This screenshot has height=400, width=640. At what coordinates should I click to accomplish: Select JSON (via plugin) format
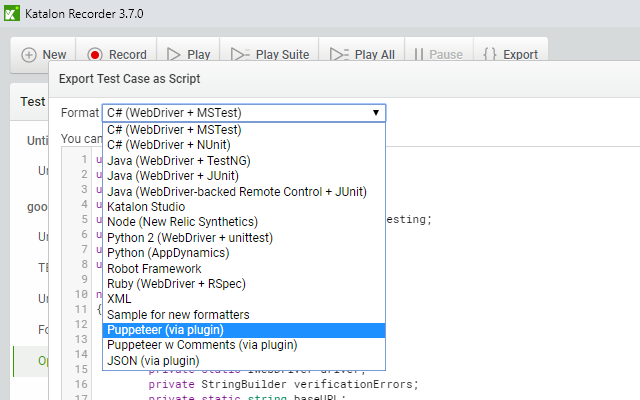coord(244,361)
